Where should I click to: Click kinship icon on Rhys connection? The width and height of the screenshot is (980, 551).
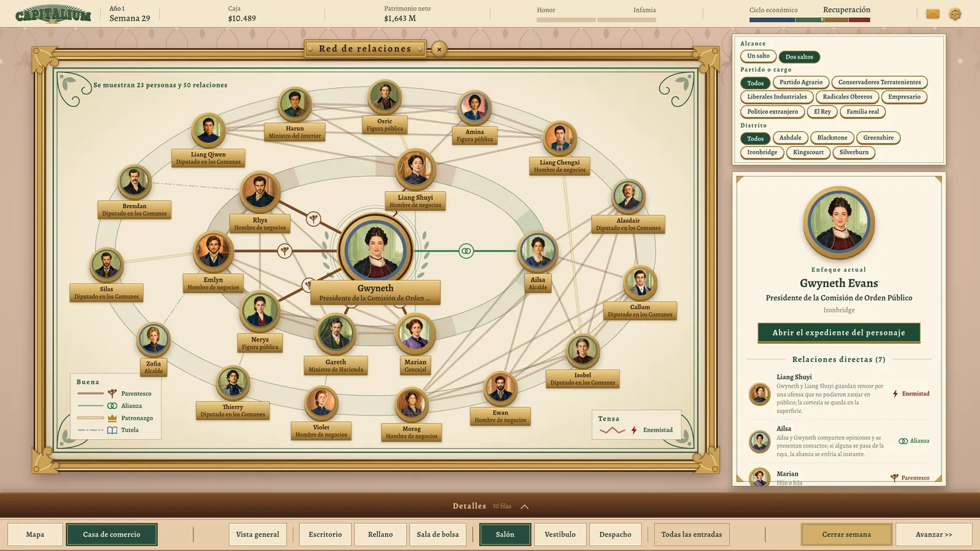pos(314,219)
